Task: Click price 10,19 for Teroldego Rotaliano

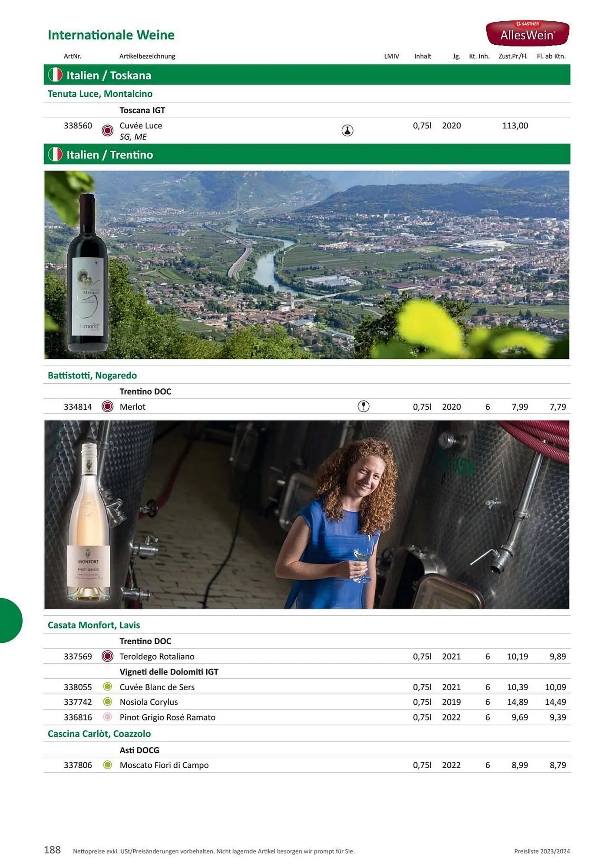Action: click(x=518, y=656)
